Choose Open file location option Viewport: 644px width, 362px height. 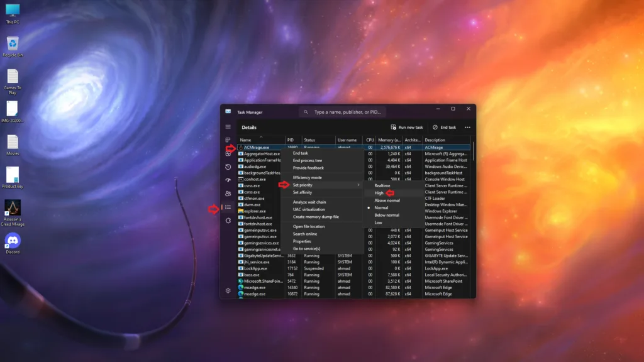(323, 226)
